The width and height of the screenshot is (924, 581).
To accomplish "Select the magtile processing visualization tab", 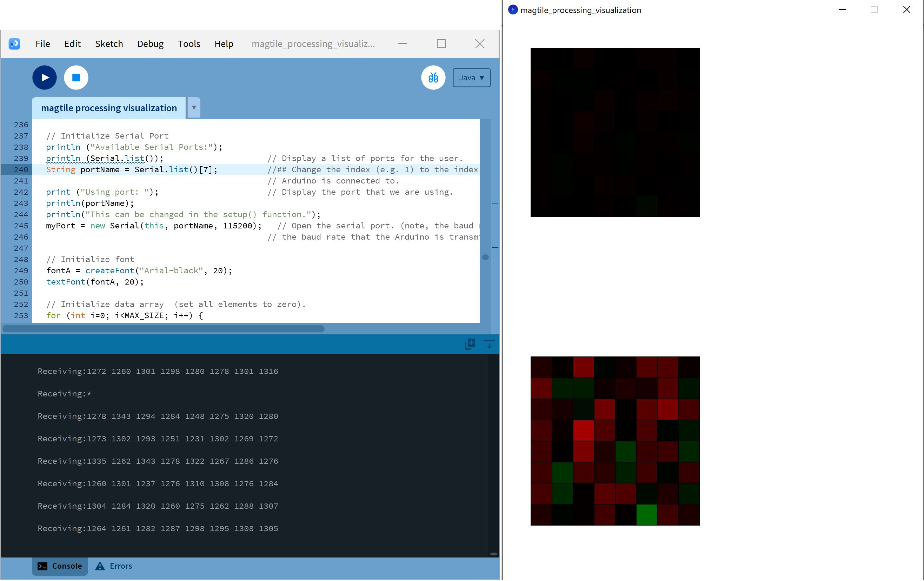I will (x=109, y=108).
